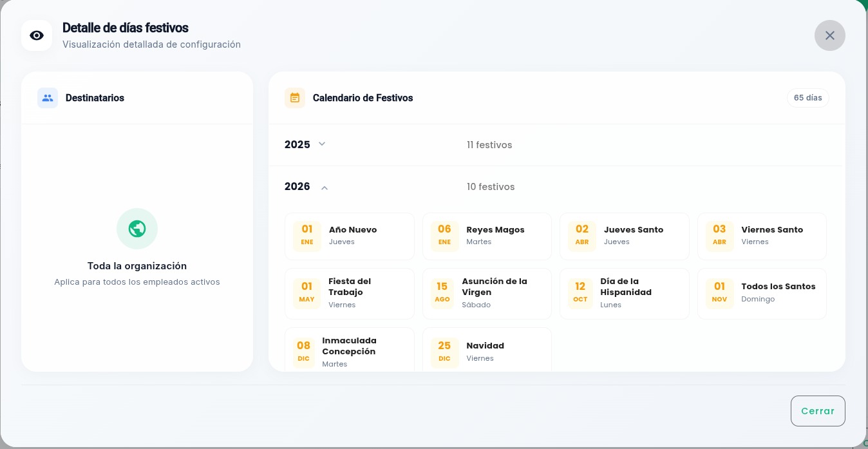
Task: Click the calendar icon beside Calendario de Festivos
Action: click(295, 98)
